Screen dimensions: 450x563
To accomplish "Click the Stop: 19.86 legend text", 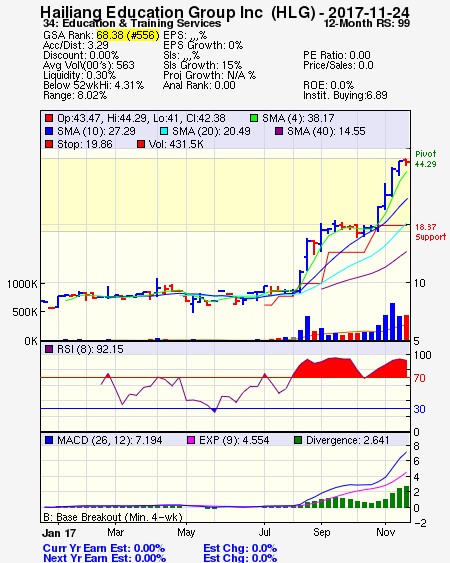I will tap(85, 144).
